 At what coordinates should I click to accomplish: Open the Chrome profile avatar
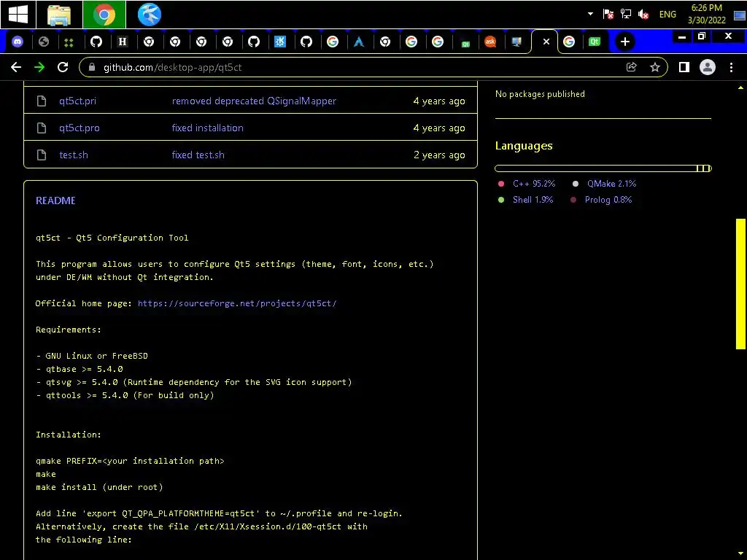click(x=708, y=67)
